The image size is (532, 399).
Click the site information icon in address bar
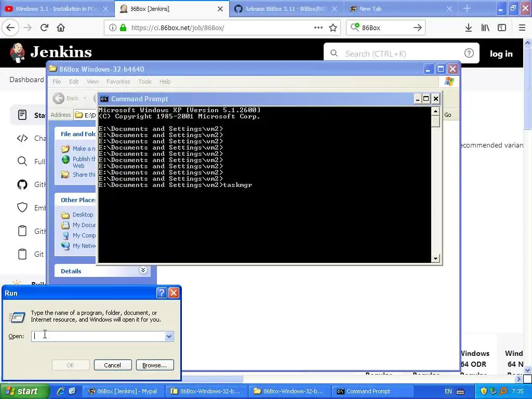(x=112, y=28)
